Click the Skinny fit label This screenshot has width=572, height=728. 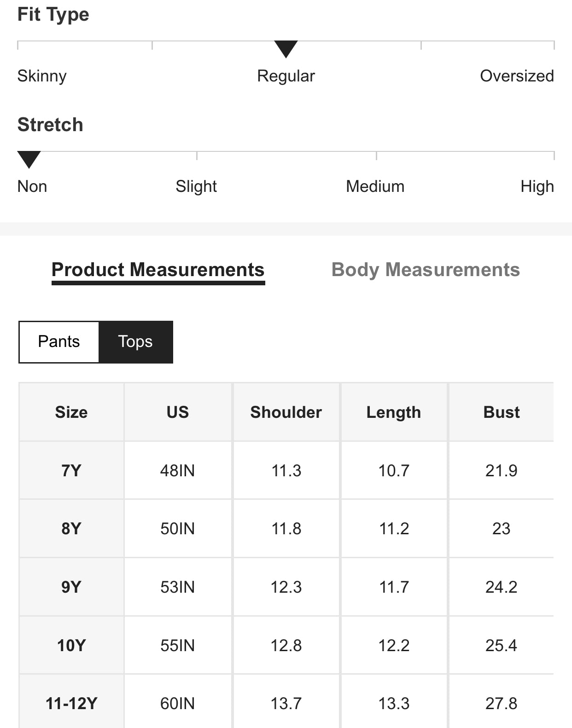pyautogui.click(x=42, y=76)
